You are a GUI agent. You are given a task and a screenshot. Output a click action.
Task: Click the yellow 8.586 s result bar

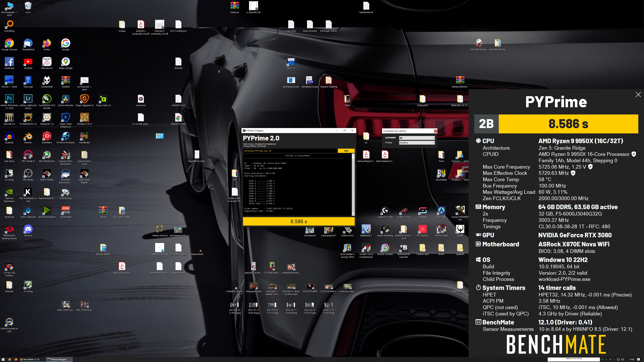pos(299,221)
